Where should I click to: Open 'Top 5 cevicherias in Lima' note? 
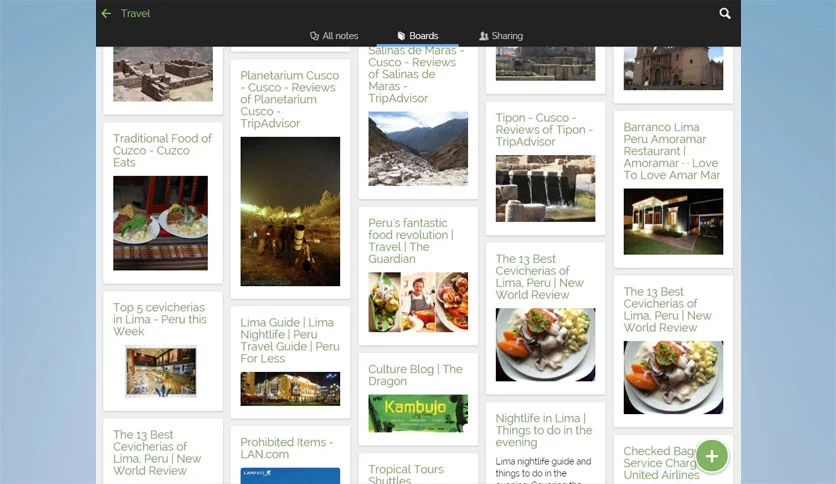coord(159,319)
